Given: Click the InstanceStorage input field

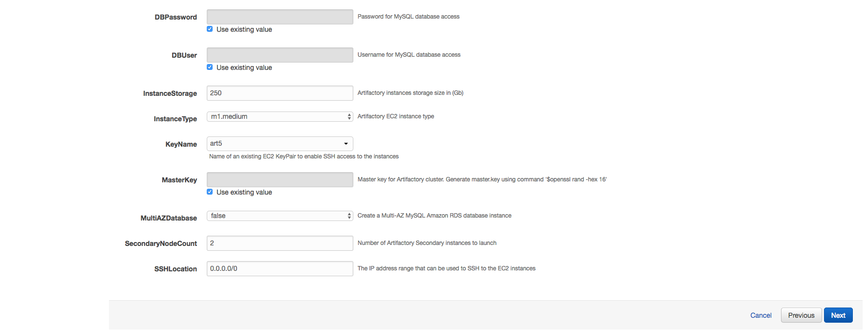Looking at the screenshot, I should tap(280, 93).
